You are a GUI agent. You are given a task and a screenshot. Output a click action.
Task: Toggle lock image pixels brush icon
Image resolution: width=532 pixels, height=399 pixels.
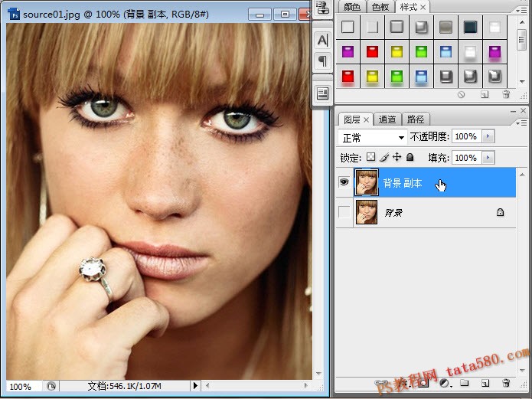point(384,157)
